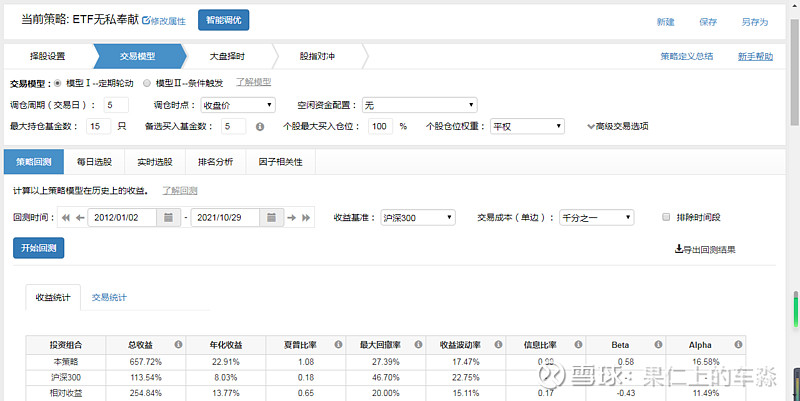Jump forward with the double-right arrow

306,218
